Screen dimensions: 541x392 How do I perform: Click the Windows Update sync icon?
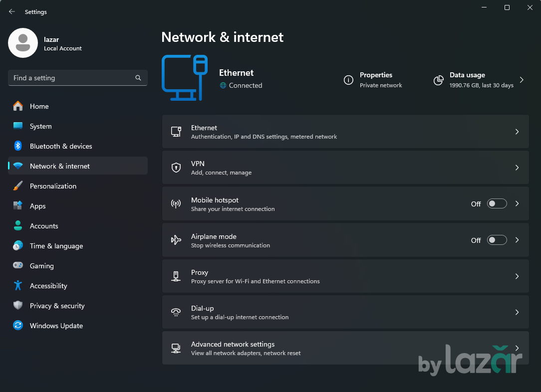pos(18,326)
